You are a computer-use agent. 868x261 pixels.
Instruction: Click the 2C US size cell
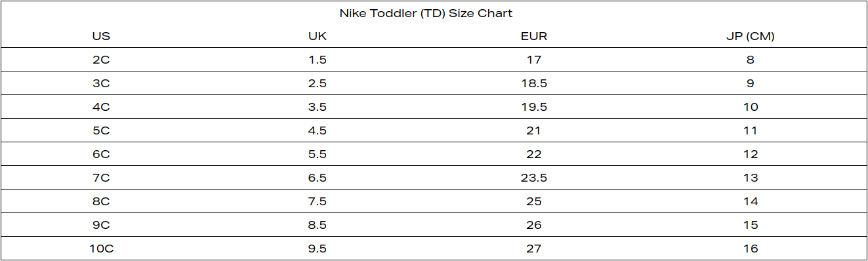[x=101, y=60]
